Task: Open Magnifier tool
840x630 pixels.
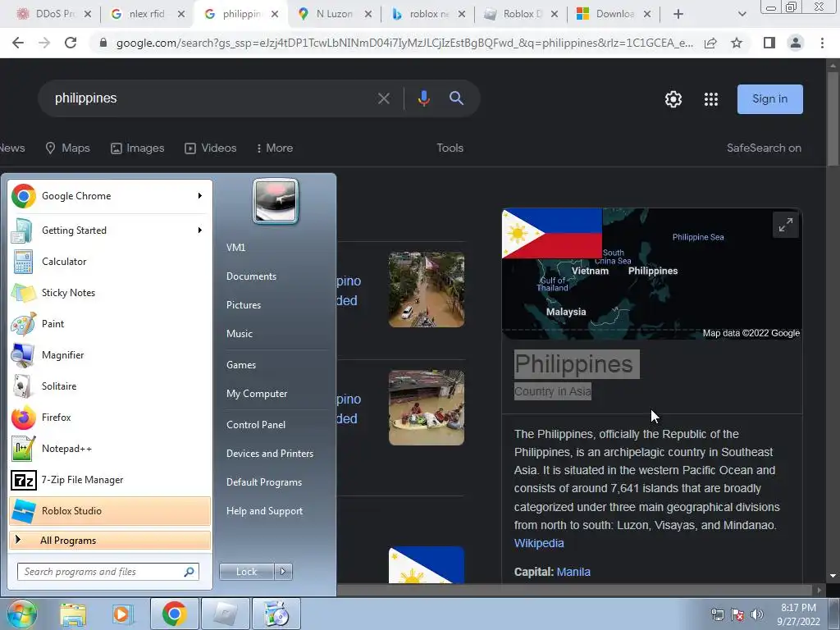Action: coord(110,354)
